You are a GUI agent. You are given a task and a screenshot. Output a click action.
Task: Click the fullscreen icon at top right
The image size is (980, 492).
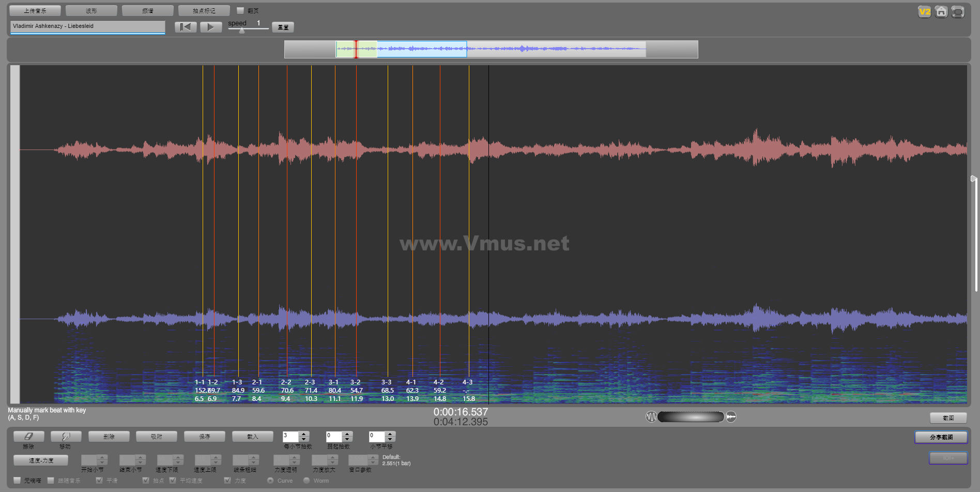click(x=958, y=12)
